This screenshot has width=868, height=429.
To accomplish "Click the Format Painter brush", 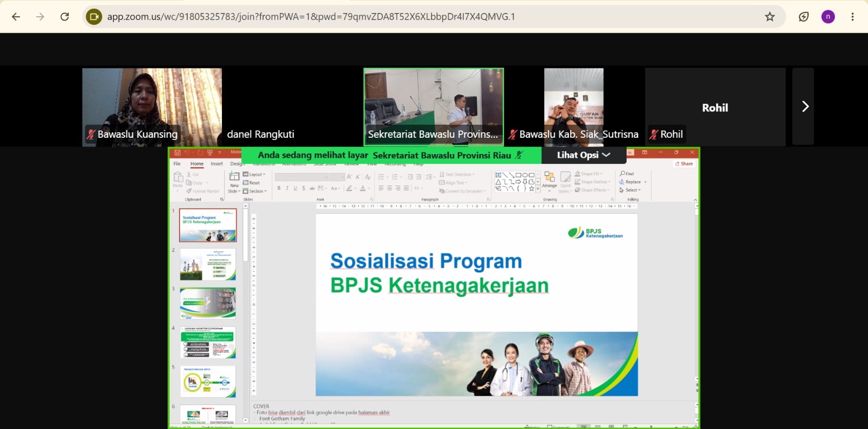I will [203, 191].
